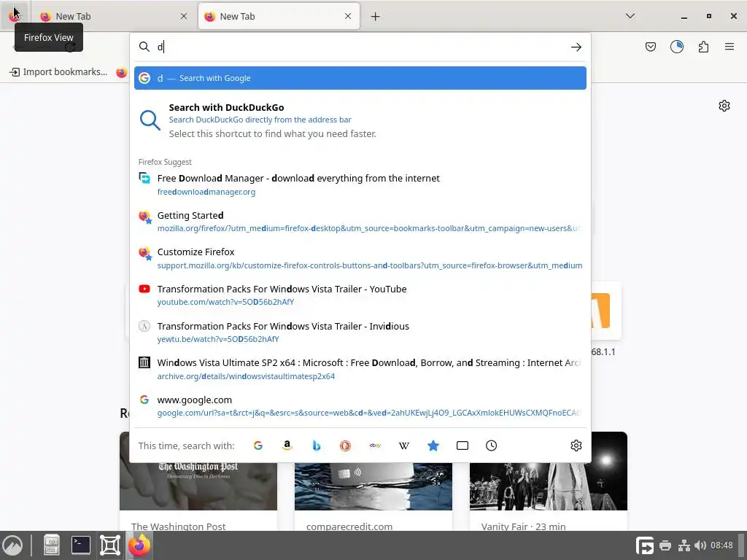Click the taskbar window tiling icon

pyautogui.click(x=110, y=545)
